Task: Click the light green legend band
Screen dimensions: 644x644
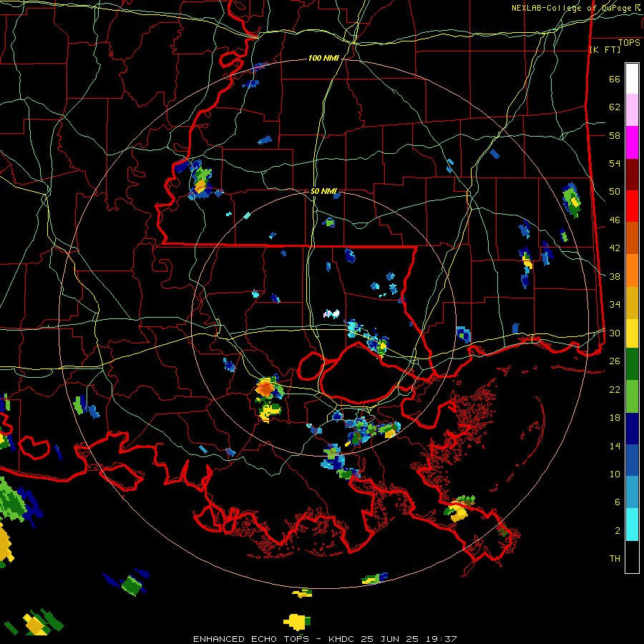Action: click(632, 396)
